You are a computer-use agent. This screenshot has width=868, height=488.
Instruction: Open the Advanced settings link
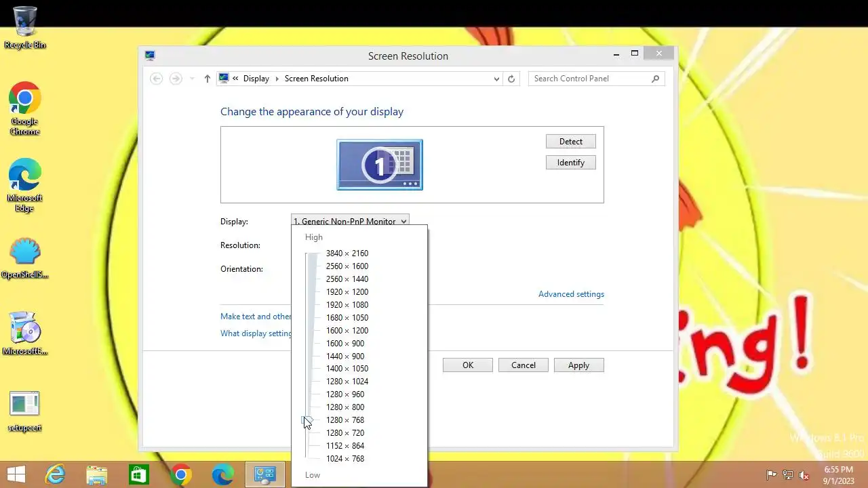pyautogui.click(x=571, y=294)
